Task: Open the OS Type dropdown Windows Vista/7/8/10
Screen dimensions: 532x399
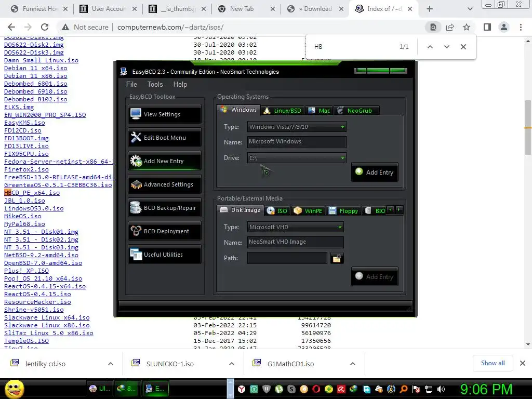Action: [x=297, y=127]
